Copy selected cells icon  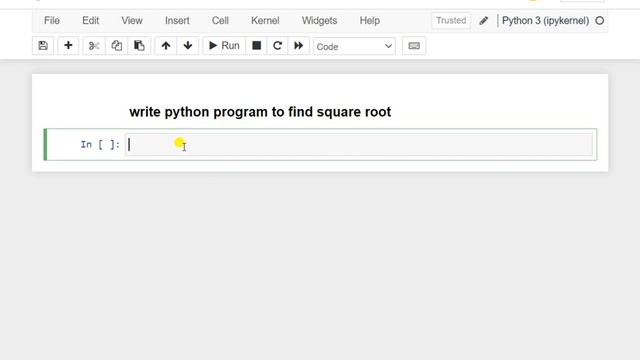(x=116, y=46)
